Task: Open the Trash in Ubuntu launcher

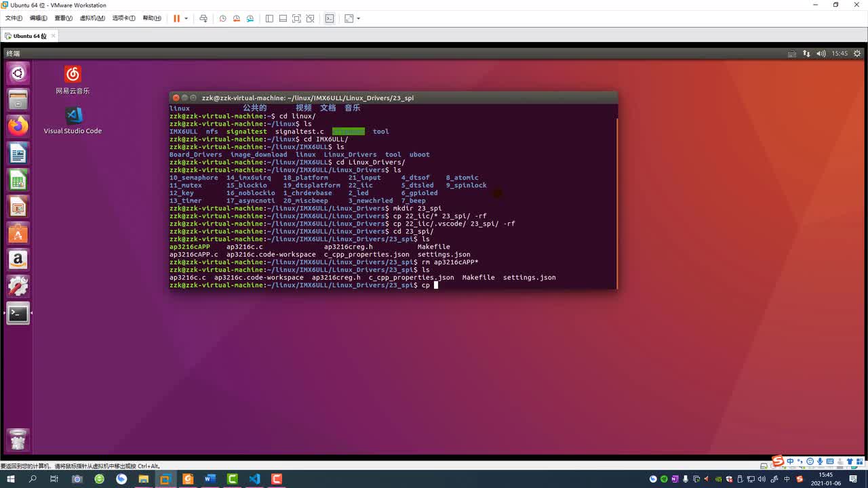Action: pyautogui.click(x=18, y=440)
